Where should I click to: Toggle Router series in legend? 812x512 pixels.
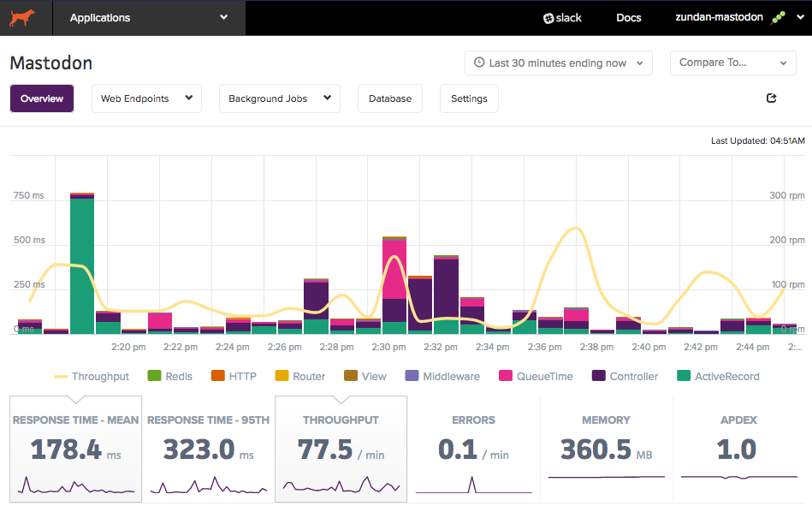pyautogui.click(x=299, y=376)
